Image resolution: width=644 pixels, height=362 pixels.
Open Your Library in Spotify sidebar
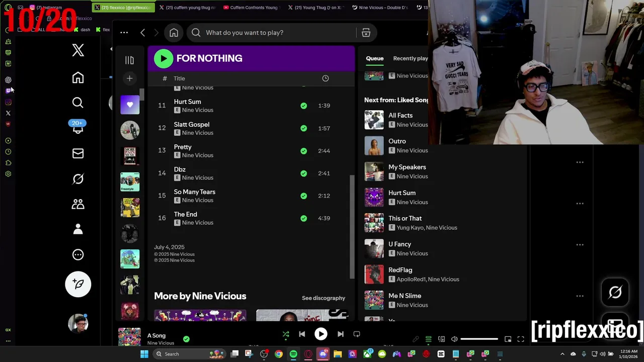(129, 60)
